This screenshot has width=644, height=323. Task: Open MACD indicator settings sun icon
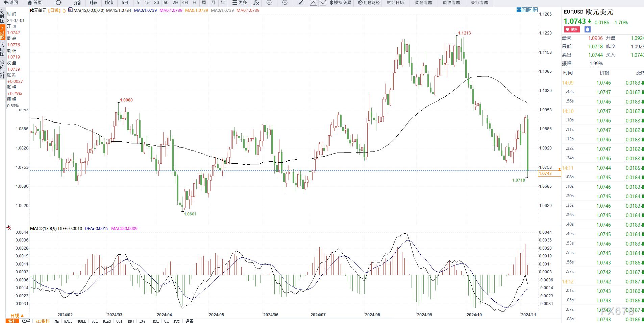[9, 228]
